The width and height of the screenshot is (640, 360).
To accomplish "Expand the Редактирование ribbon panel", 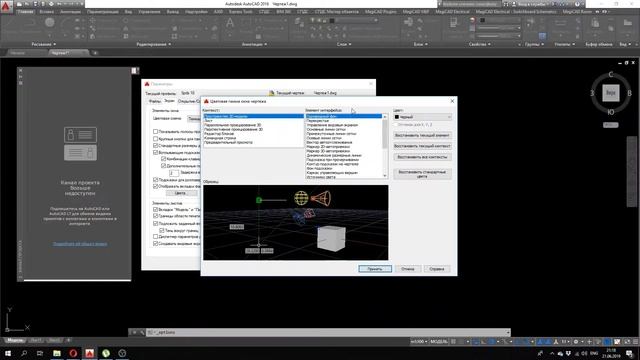I will click(x=154, y=44).
